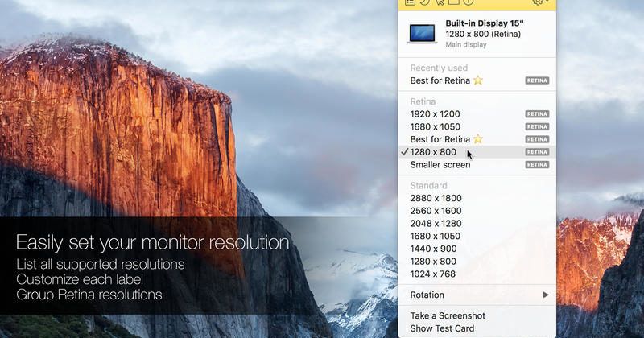Click the list view icon in yellow toolbar

click(x=410, y=2)
